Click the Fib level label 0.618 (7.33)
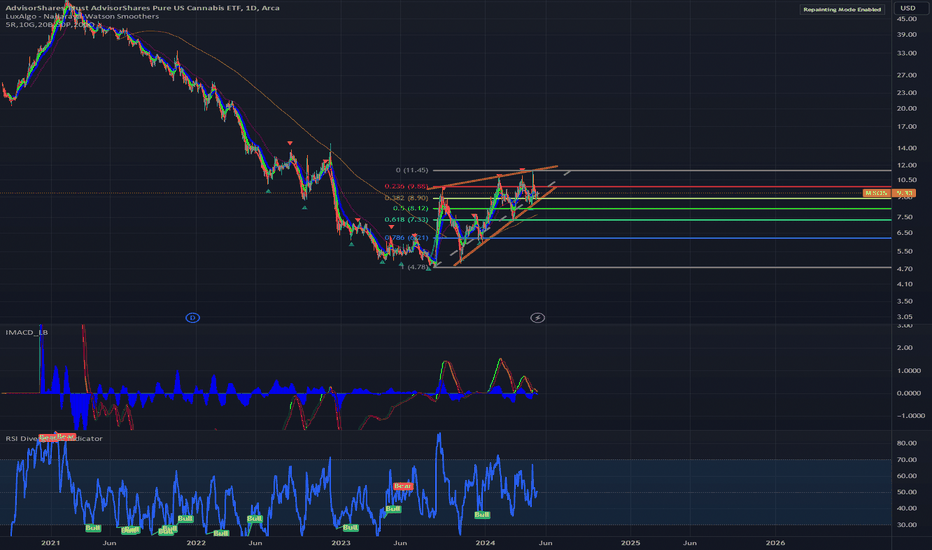 pyautogui.click(x=406, y=219)
